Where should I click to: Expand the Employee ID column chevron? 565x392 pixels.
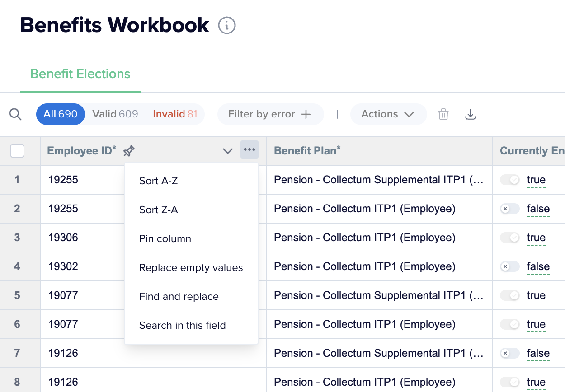tap(228, 151)
